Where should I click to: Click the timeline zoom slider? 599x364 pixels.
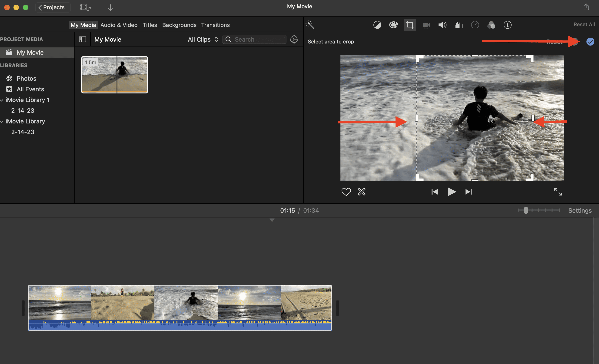pos(526,210)
